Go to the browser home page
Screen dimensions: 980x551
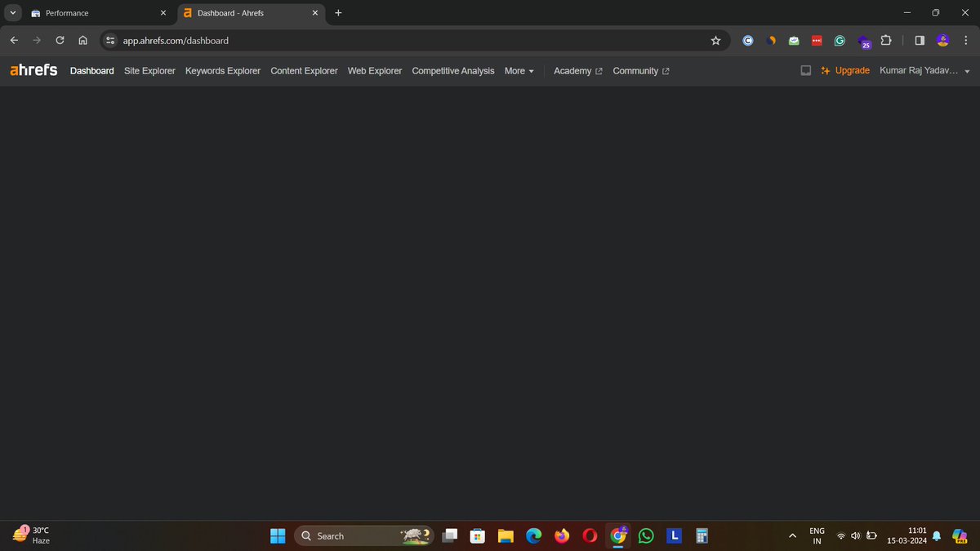pyautogui.click(x=82, y=40)
